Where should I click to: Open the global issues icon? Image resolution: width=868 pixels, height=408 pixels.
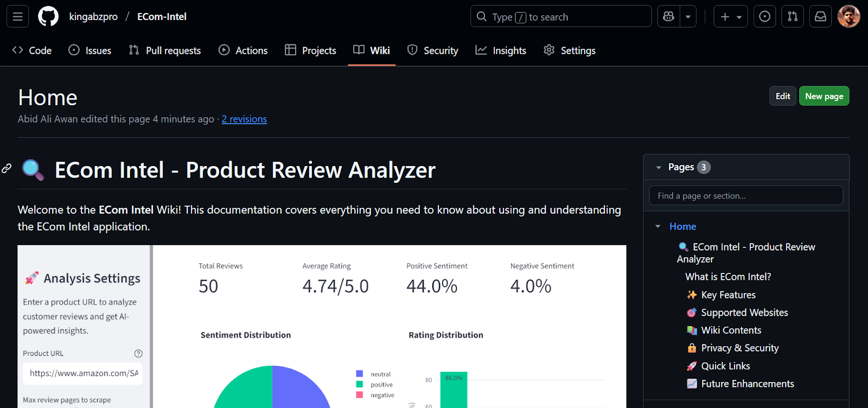(764, 17)
